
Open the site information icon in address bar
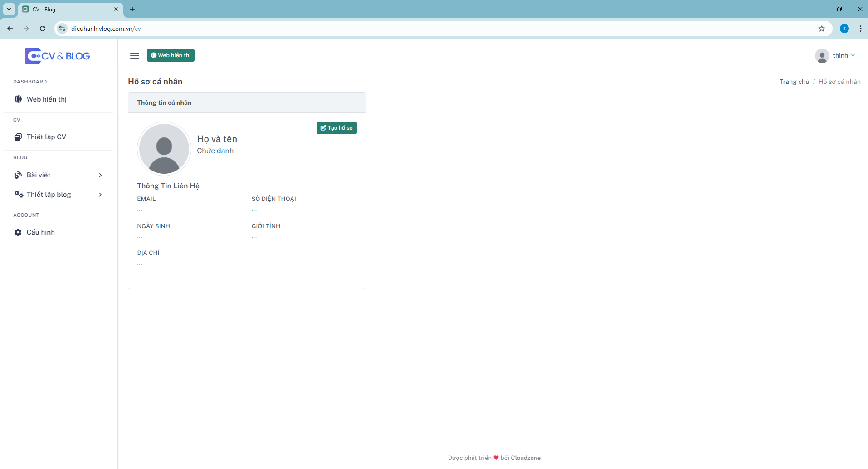63,29
